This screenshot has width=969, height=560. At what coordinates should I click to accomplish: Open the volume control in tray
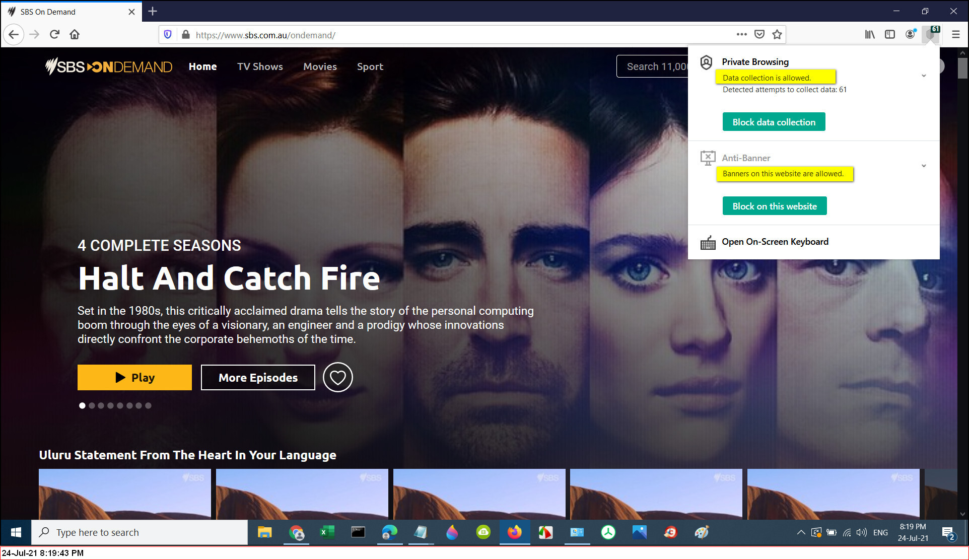862,532
